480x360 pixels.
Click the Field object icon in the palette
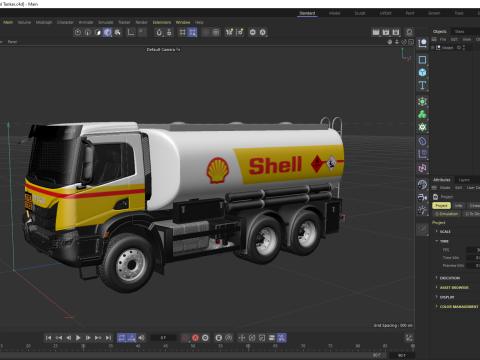point(422,154)
